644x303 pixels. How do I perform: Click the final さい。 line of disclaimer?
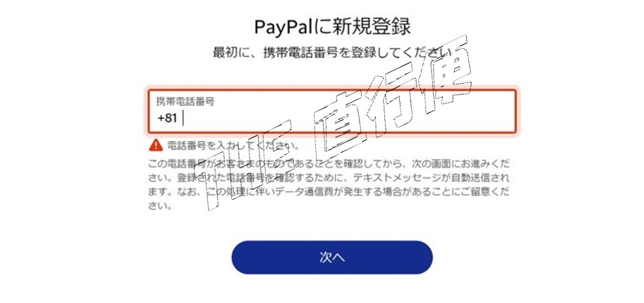(160, 206)
